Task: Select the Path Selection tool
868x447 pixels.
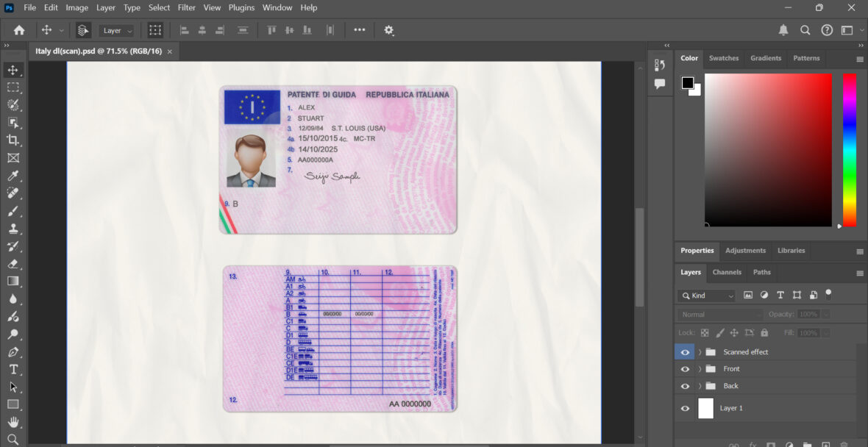Action: pos(13,387)
